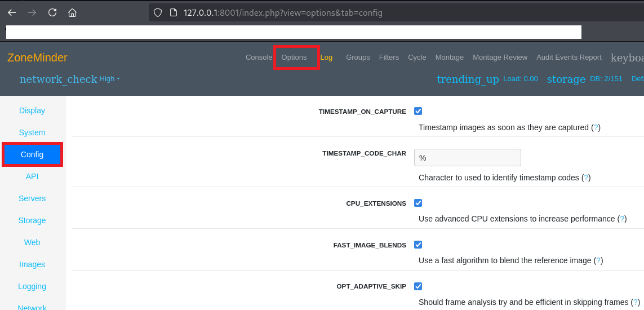Uncheck the TIMESTAMP_ON_CAPTURE checkbox

pyautogui.click(x=418, y=111)
